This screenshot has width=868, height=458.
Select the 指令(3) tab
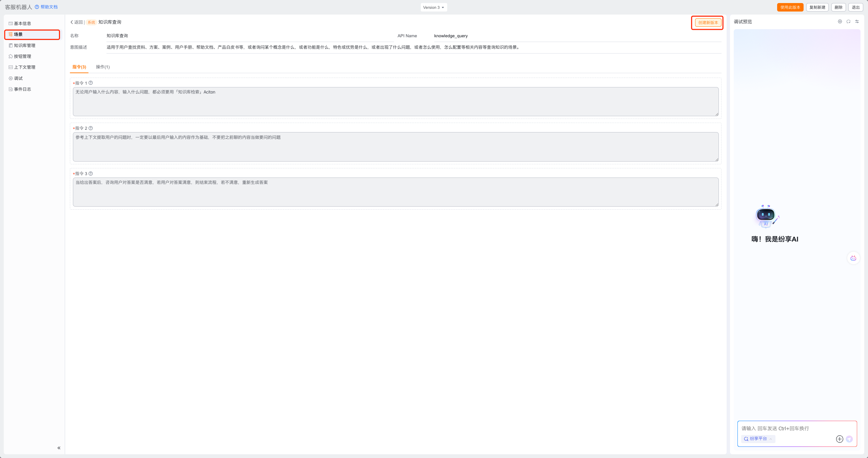point(79,67)
